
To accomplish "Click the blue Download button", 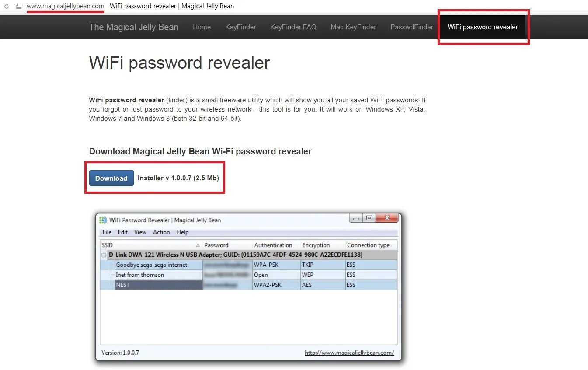I will pyautogui.click(x=111, y=178).
